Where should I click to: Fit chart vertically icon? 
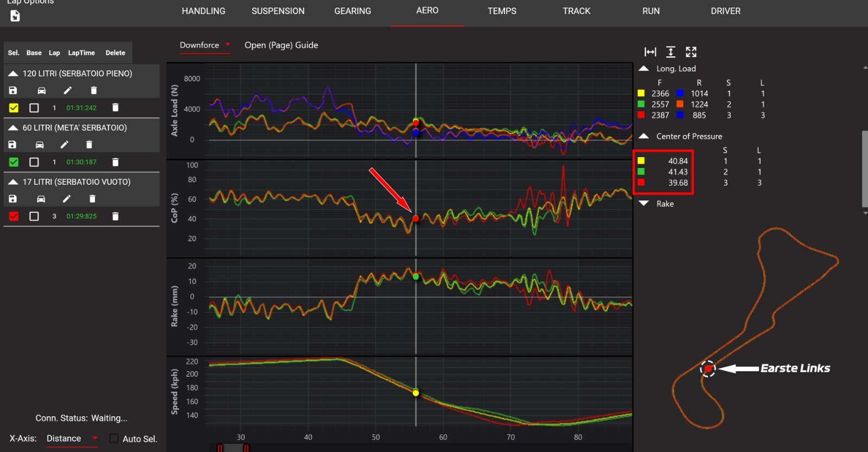(671, 52)
